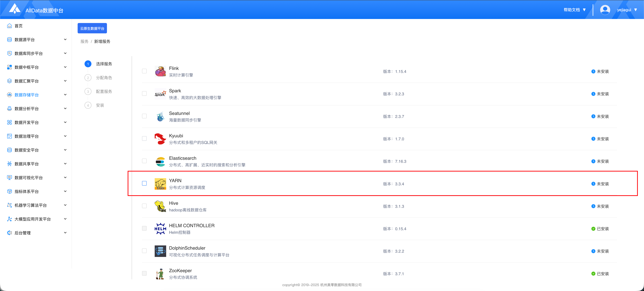The width and height of the screenshot is (644, 291).
Task: Go to 首页 in the sidebar
Action: pyautogui.click(x=19, y=26)
